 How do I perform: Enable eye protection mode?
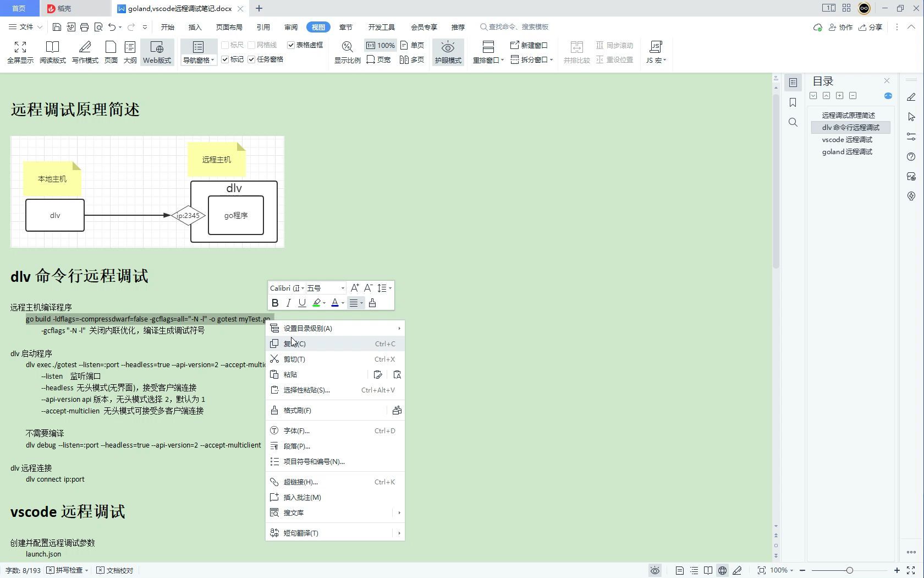click(x=448, y=52)
